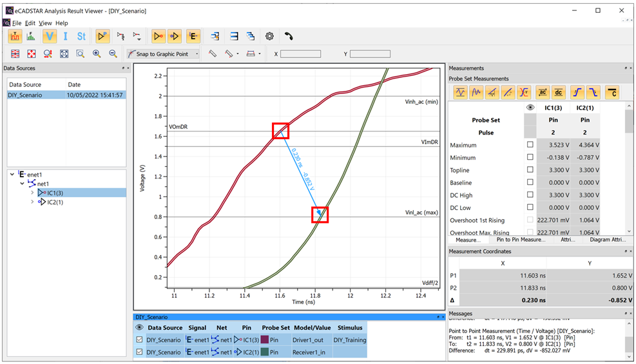Click the ringing waveform measurement icon
This screenshot has width=636, height=364.
[x=476, y=93]
